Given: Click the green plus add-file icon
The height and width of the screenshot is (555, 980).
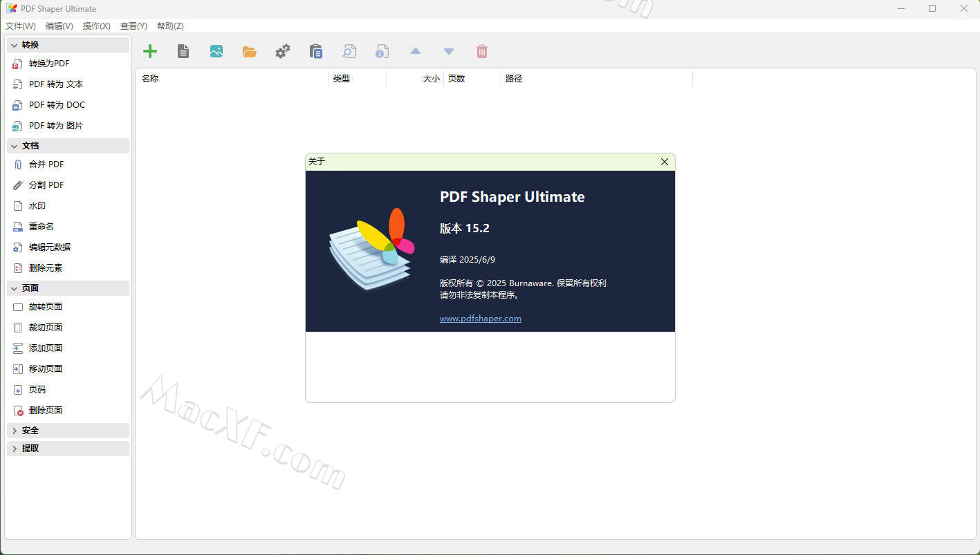Looking at the screenshot, I should coord(150,51).
